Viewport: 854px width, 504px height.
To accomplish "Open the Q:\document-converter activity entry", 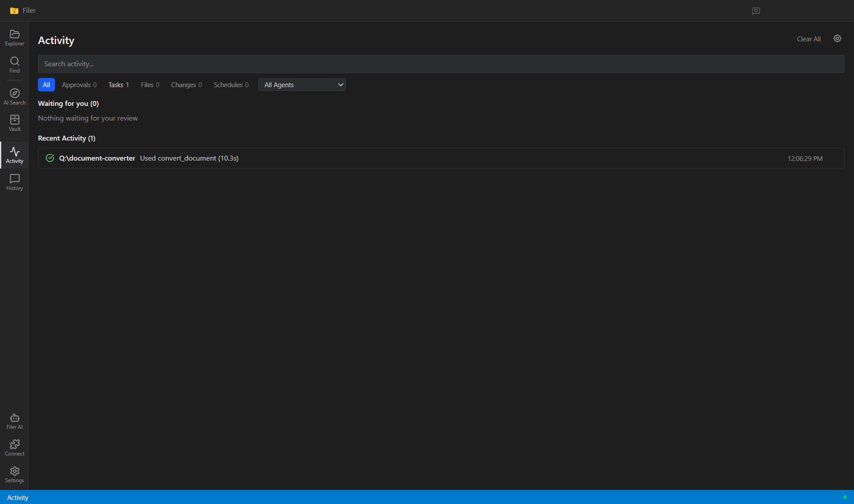I will point(441,158).
